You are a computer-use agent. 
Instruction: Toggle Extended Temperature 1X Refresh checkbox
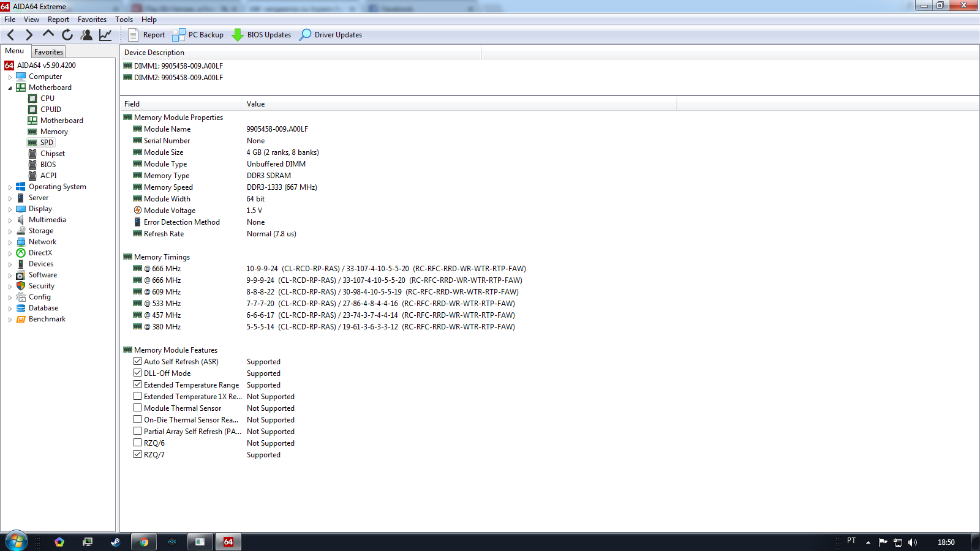(x=138, y=396)
